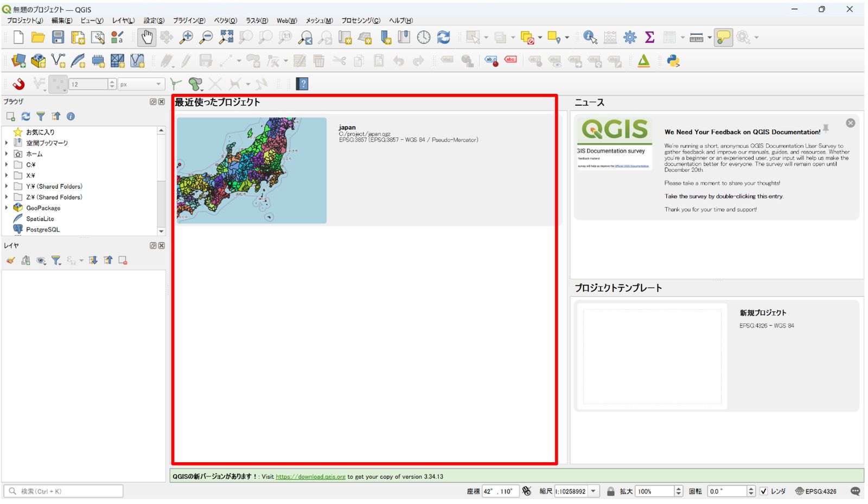Open the プロジェクト(J) menu

(x=25, y=21)
